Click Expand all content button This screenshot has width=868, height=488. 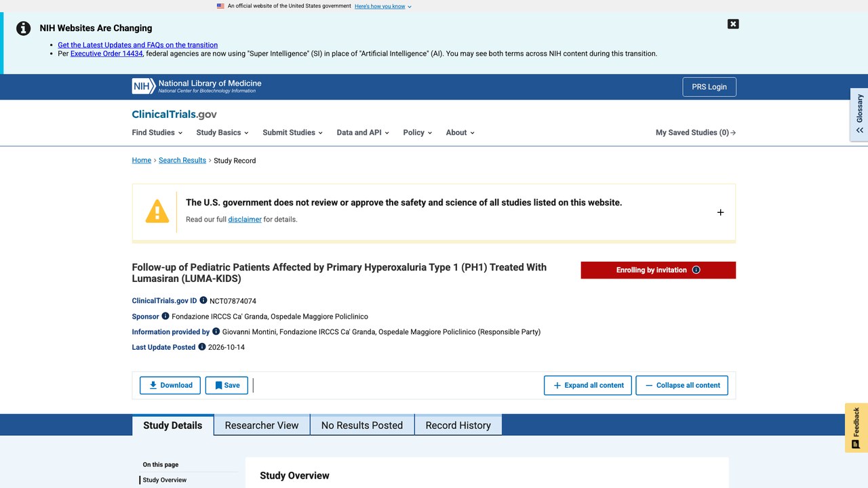tap(588, 385)
